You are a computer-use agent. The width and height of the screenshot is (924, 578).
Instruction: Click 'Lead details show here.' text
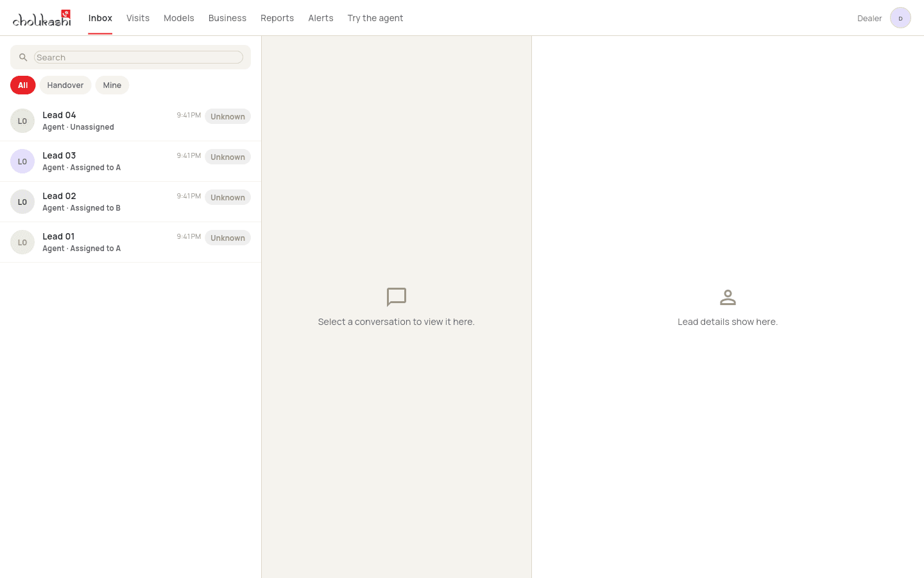(x=728, y=322)
